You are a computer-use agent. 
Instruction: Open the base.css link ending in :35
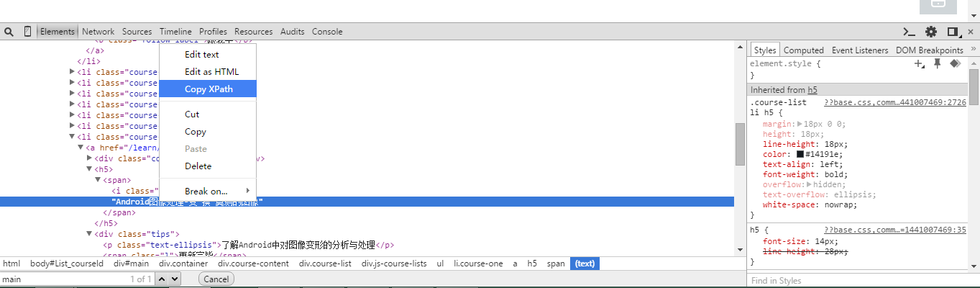coord(895,230)
